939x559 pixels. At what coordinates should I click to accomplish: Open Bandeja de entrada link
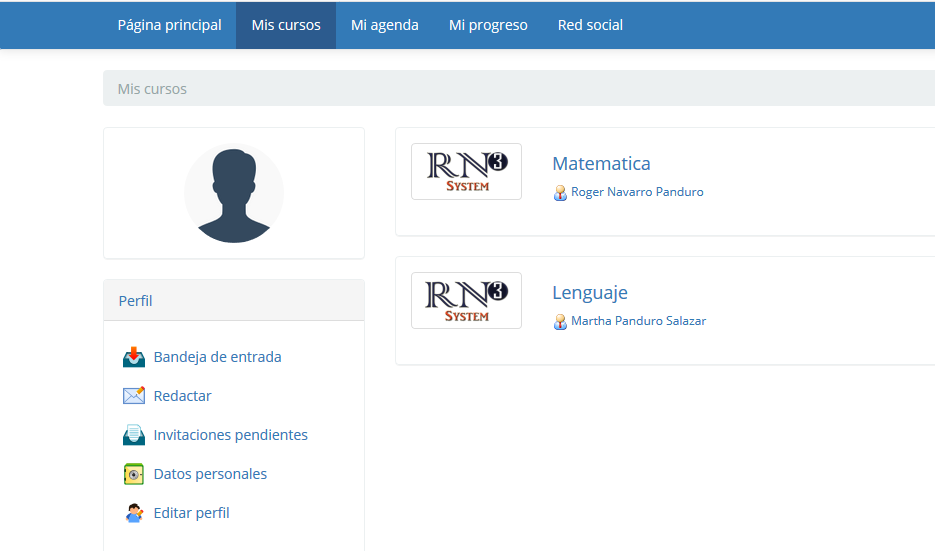coord(217,357)
